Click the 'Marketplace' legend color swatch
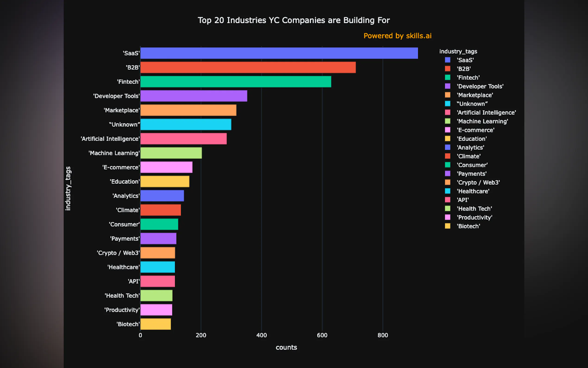Screen dimensions: 588x368 [448, 95]
